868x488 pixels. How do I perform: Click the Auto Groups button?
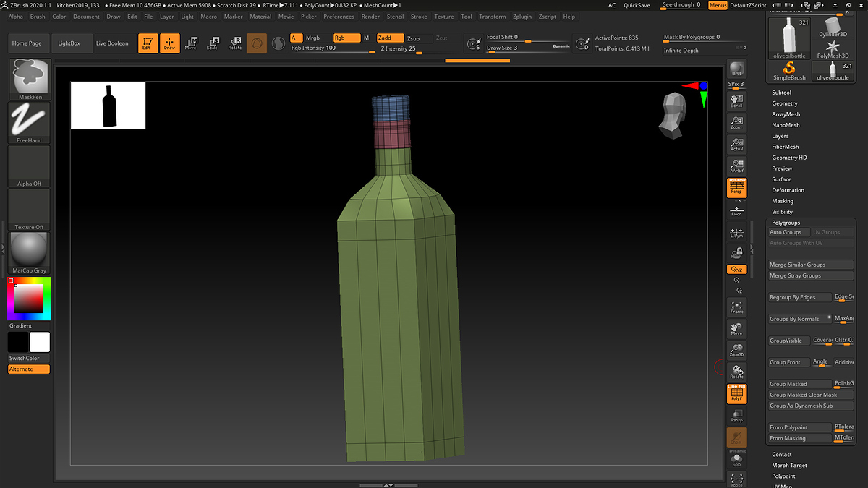point(789,232)
